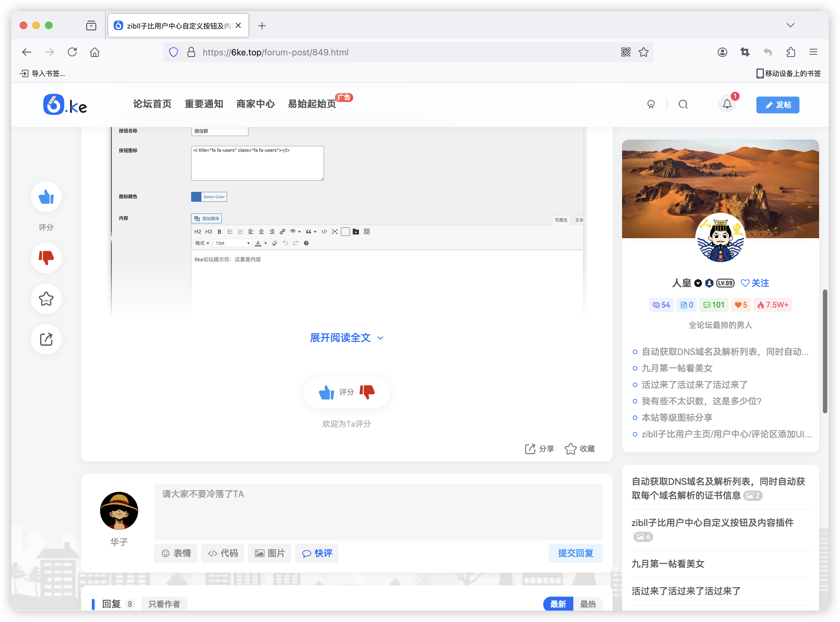
Task: Toggle bold text formatting
Action: click(219, 232)
